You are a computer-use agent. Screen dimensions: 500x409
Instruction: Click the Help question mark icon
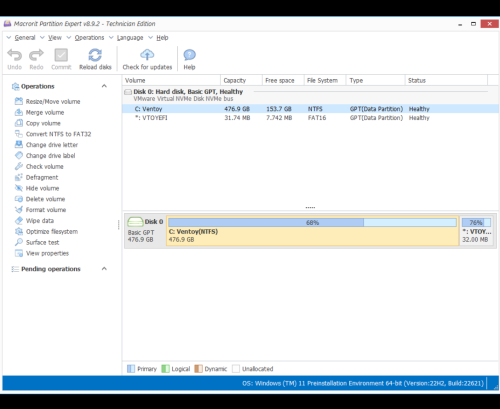click(x=189, y=55)
